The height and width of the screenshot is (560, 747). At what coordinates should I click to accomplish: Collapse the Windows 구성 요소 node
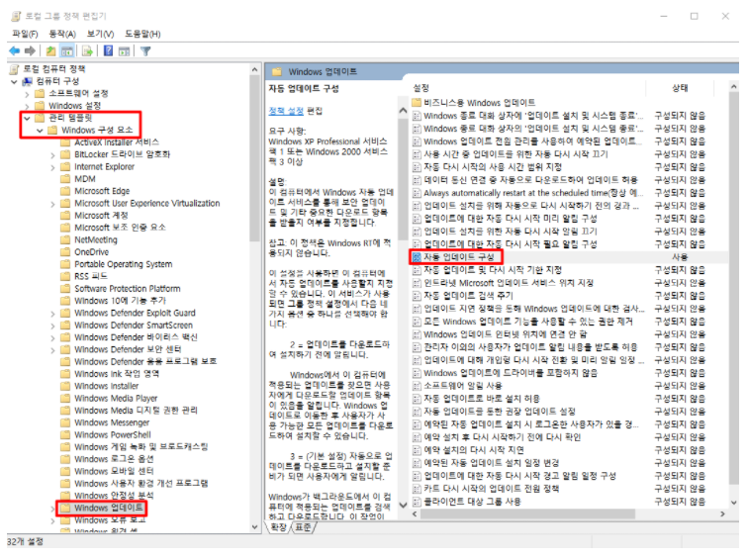(40, 131)
